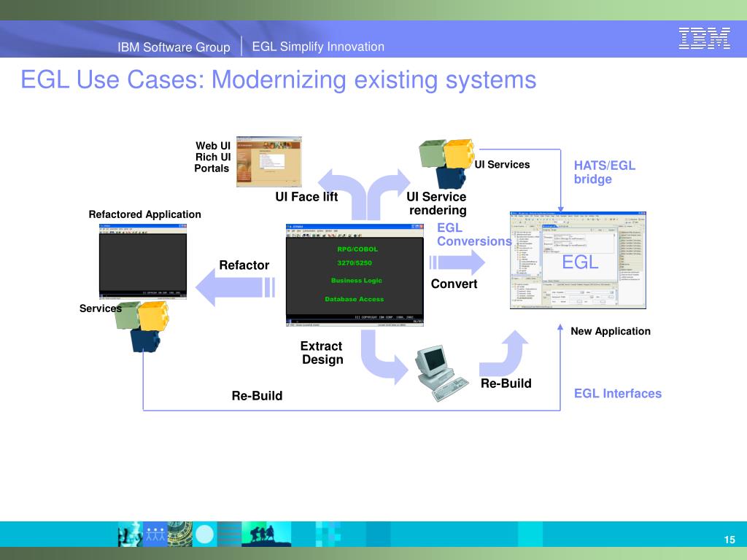Click the 'EGL Conversions' label
The height and width of the screenshot is (560, 747).
point(474,235)
